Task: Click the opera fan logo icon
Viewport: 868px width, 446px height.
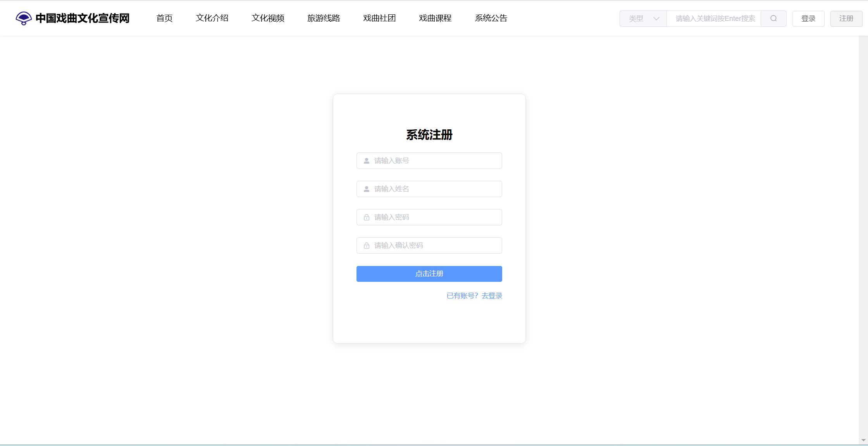Action: 24,18
